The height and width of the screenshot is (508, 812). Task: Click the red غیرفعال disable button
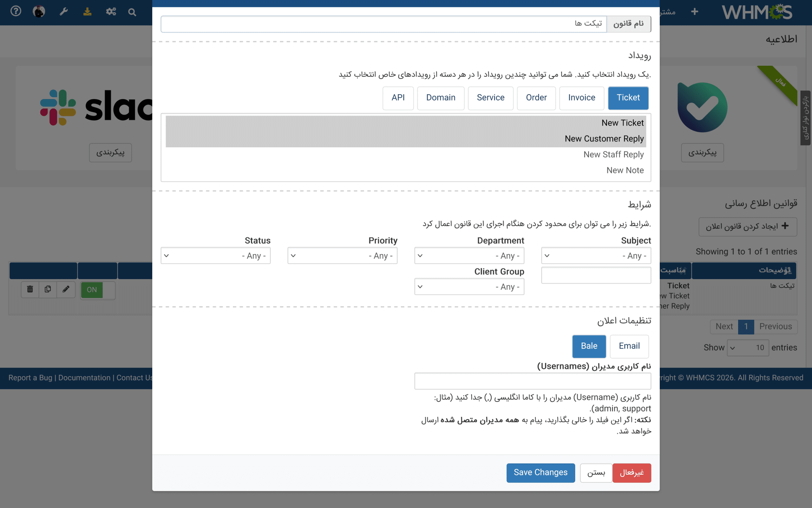(x=632, y=473)
